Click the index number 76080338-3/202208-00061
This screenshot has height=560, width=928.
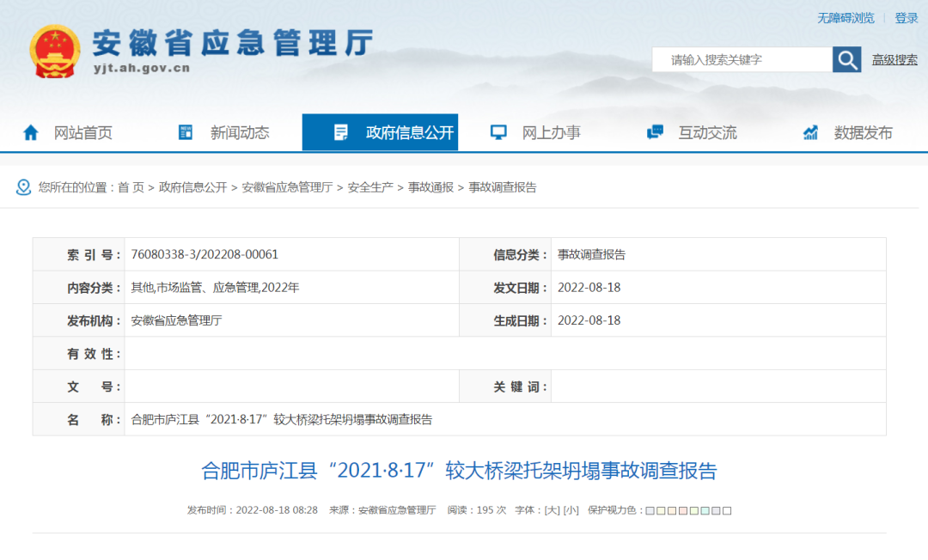click(x=205, y=254)
